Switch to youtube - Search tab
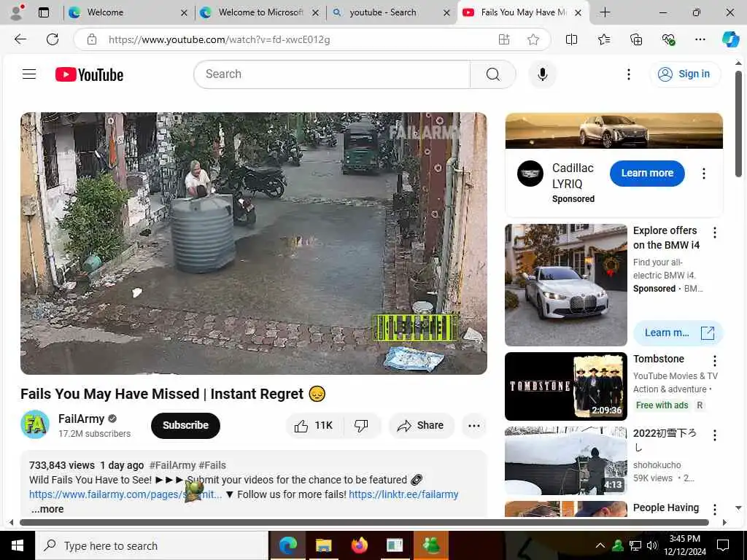Image resolution: width=747 pixels, height=560 pixels. [391, 12]
